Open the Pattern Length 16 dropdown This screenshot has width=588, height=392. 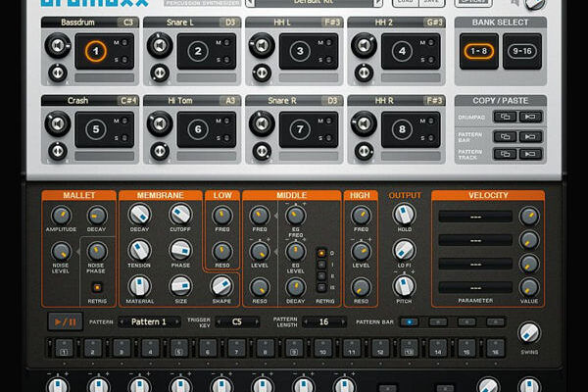point(323,321)
